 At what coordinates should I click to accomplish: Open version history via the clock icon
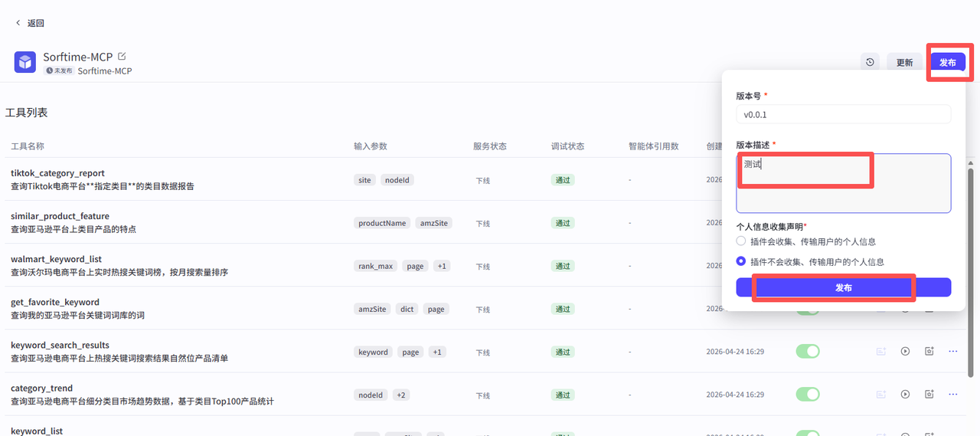870,62
